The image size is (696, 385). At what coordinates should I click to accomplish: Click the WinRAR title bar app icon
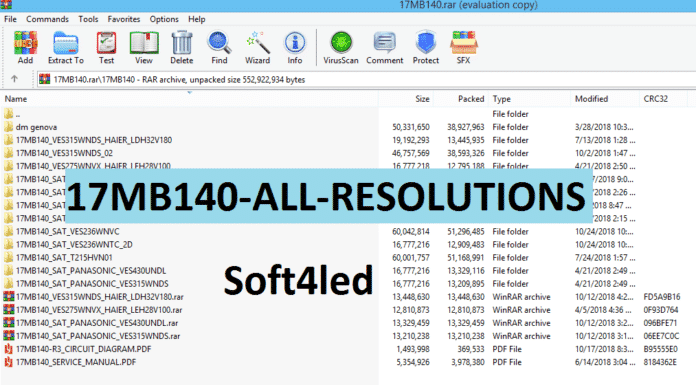[x=6, y=4]
